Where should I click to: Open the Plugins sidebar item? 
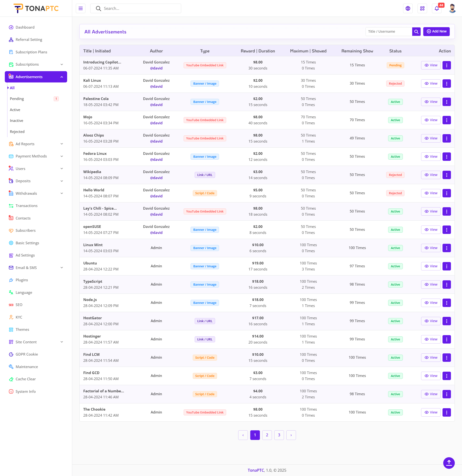[x=22, y=280]
